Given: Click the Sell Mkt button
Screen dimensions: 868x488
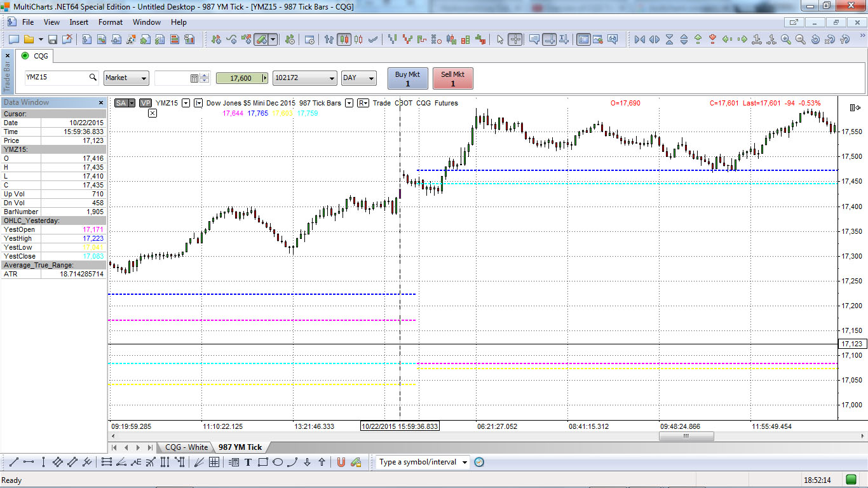Looking at the screenshot, I should point(453,79).
